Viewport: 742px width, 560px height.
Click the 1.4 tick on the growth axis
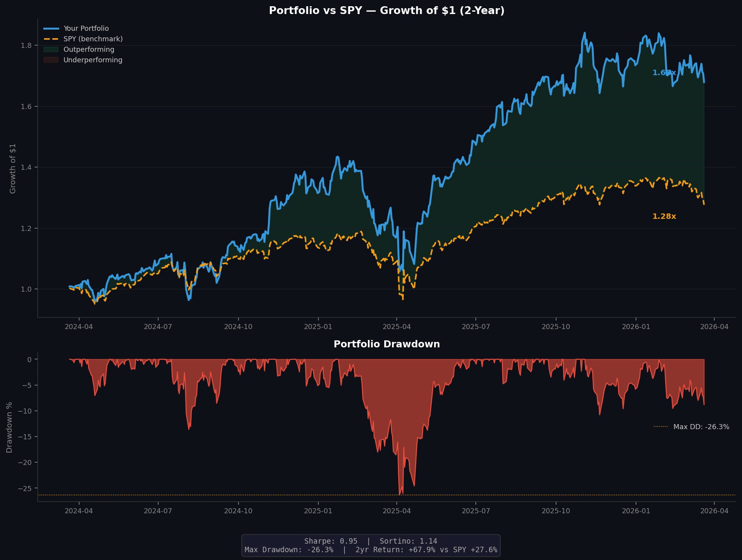pos(26,167)
